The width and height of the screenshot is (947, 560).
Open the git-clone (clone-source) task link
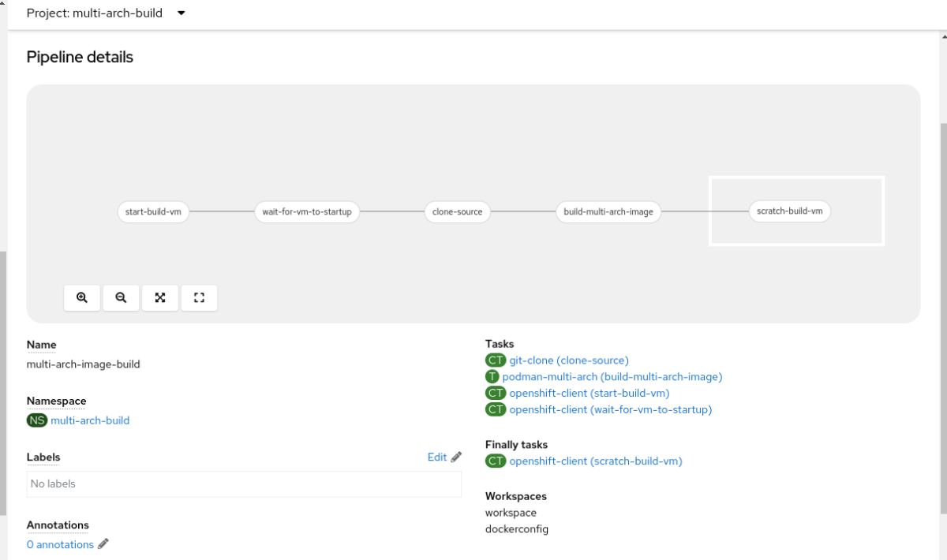[569, 360]
